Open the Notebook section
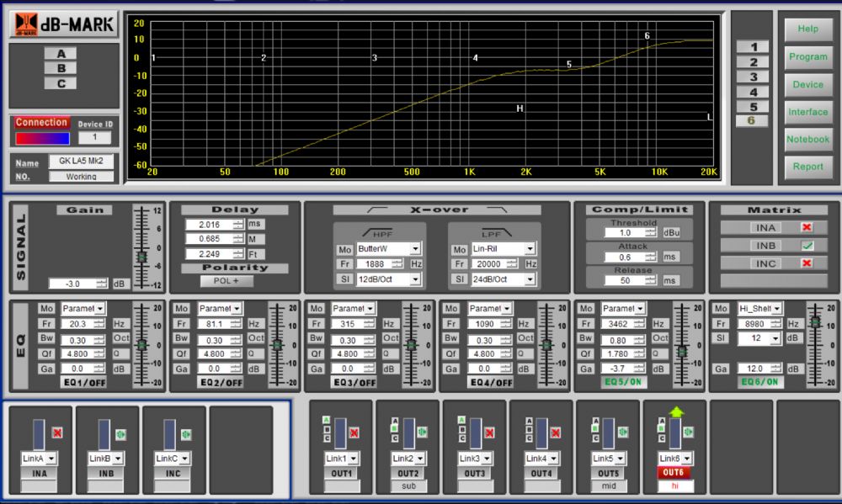 pos(807,139)
